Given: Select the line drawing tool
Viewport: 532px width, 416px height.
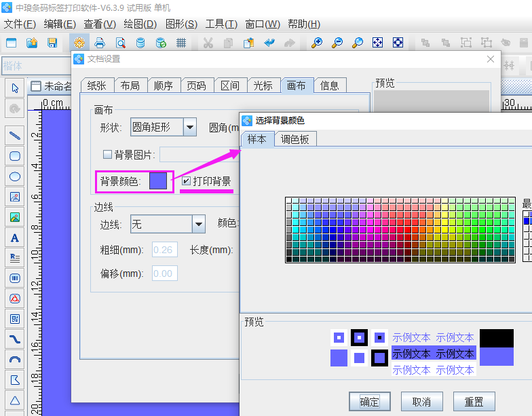Looking at the screenshot, I should coord(15,135).
